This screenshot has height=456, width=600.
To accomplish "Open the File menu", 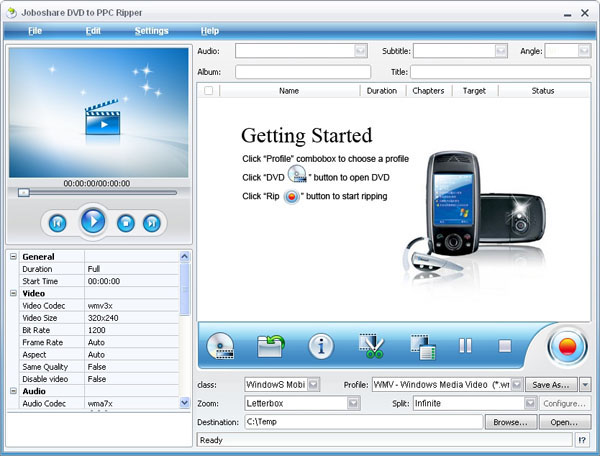I will point(35,31).
